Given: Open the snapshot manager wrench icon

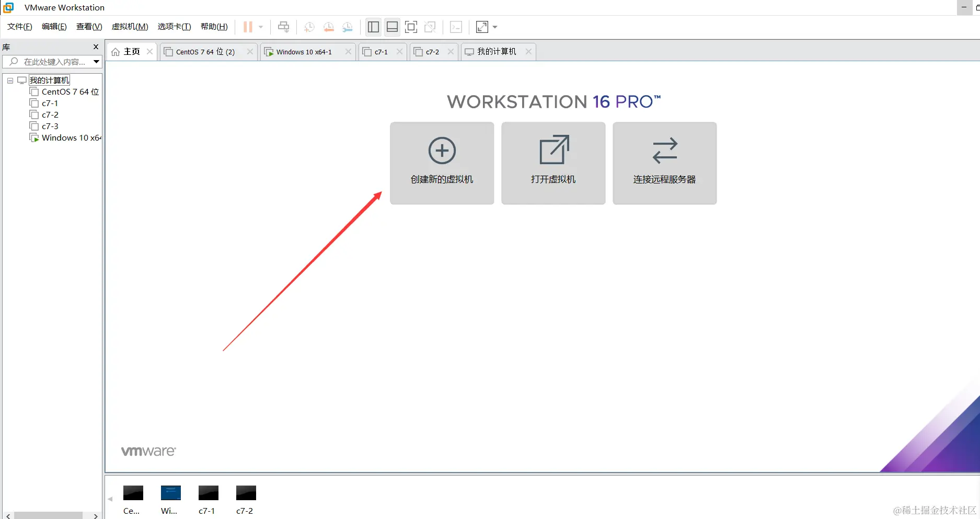Looking at the screenshot, I should 348,27.
